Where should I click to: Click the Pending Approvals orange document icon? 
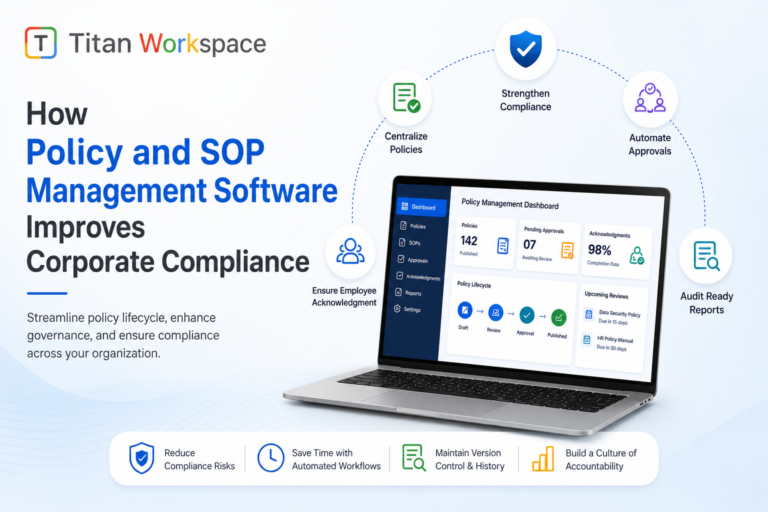567,250
